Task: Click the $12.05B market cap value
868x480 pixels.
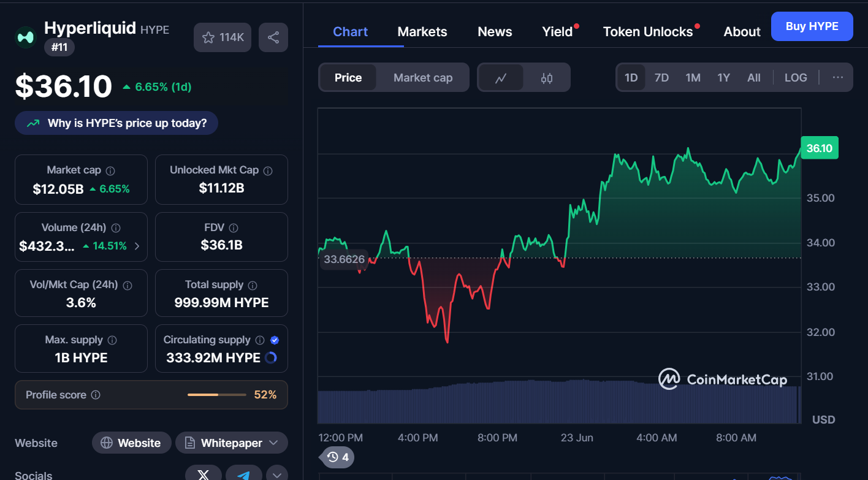Action: [x=58, y=189]
